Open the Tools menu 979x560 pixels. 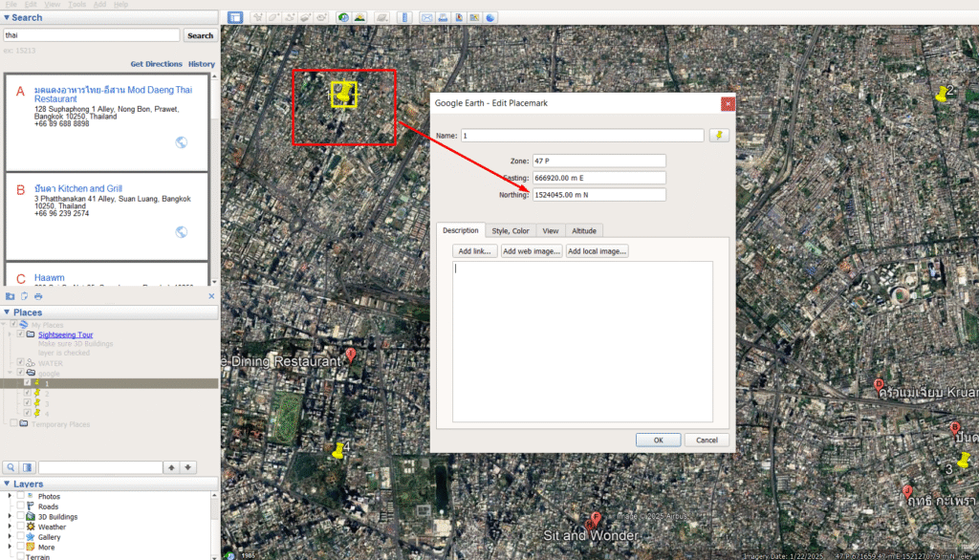(76, 5)
